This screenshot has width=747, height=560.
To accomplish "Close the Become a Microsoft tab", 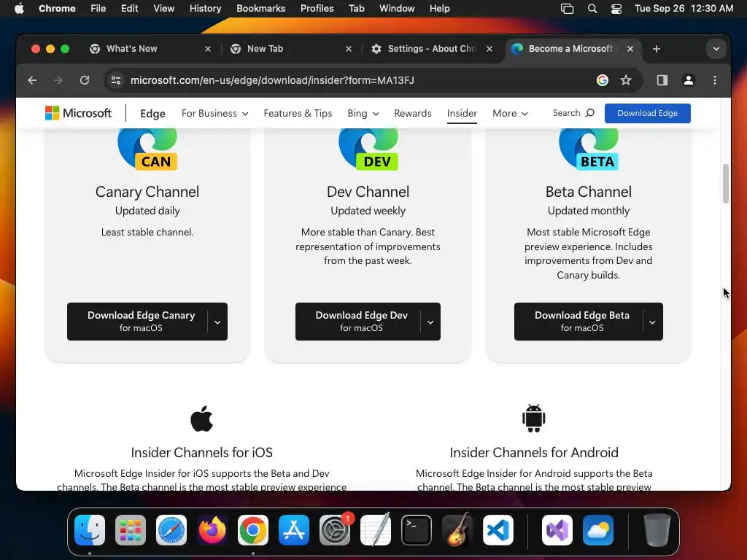I will pos(630,49).
